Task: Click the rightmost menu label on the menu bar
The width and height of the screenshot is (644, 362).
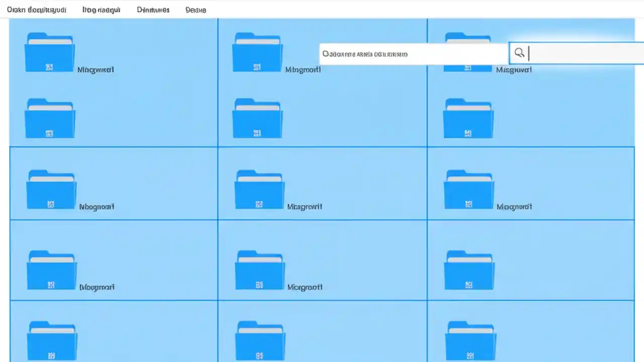Action: pyautogui.click(x=195, y=10)
